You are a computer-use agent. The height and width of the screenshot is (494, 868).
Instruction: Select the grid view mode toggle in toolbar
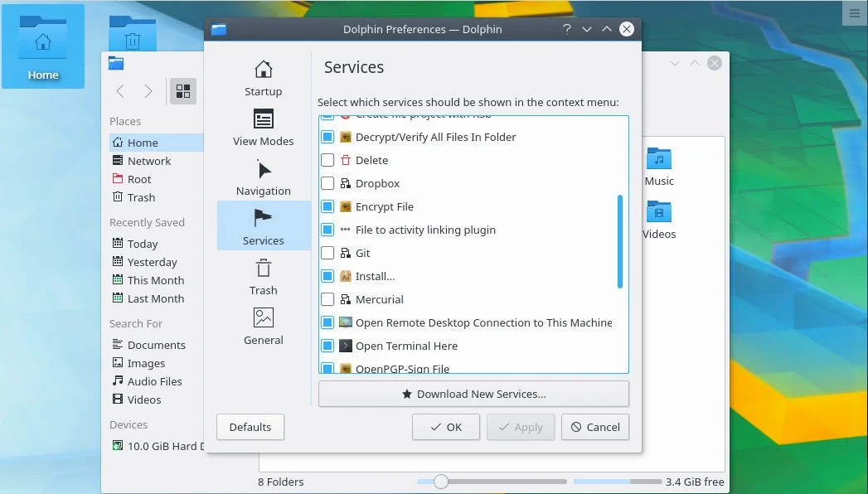pyautogui.click(x=182, y=91)
